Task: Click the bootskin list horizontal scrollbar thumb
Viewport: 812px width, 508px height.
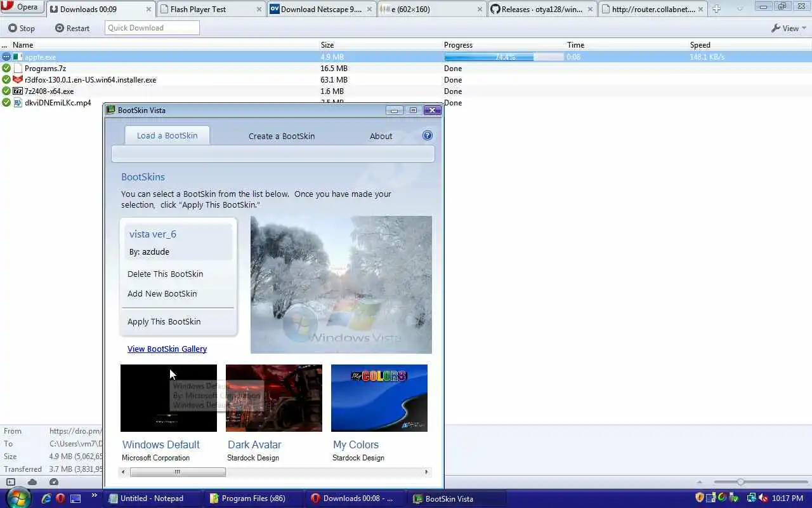Action: click(178, 472)
